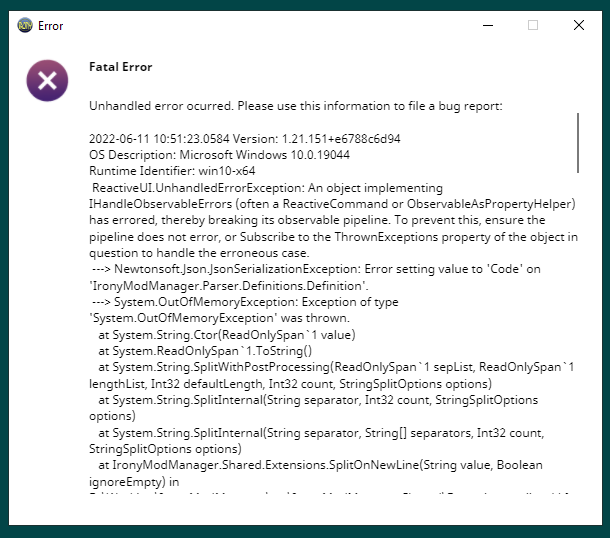Click 'Unhandled error ocurred' message line

tap(296, 106)
